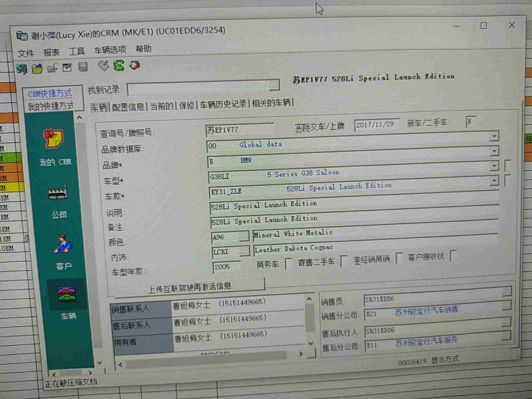Switch to the 车辆历史记录 tab
The width and height of the screenshot is (532, 399).
point(223,104)
